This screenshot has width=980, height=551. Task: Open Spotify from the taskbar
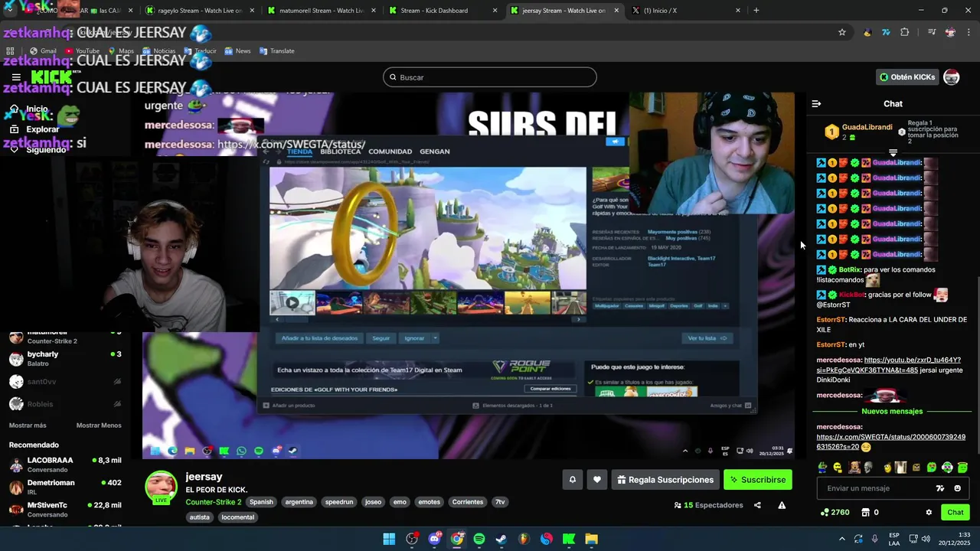tap(479, 539)
